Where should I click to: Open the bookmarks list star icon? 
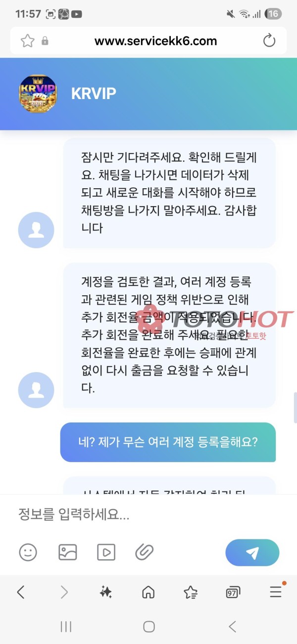pyautogui.click(x=191, y=592)
